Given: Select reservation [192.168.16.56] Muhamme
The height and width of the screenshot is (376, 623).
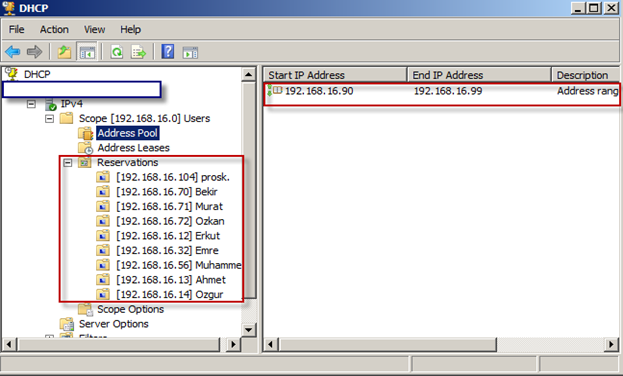Looking at the screenshot, I should tap(178, 265).
